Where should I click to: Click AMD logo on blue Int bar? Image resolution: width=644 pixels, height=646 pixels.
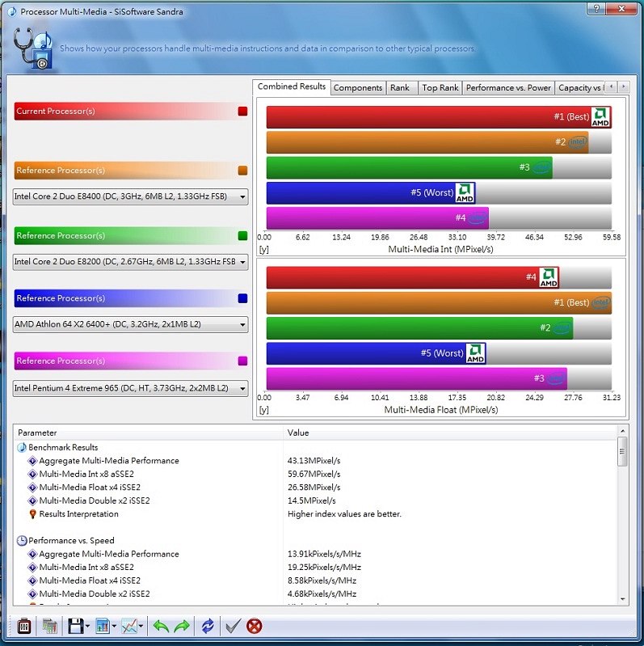click(x=465, y=192)
